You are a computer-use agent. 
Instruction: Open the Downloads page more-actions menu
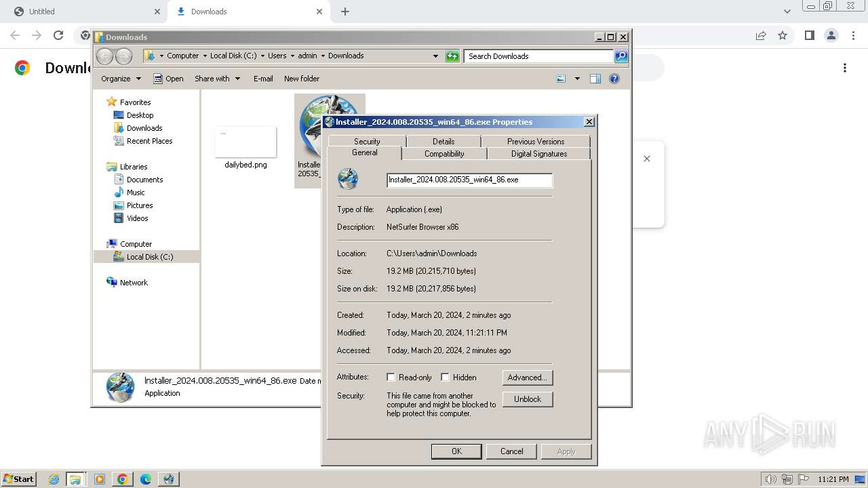coord(845,68)
